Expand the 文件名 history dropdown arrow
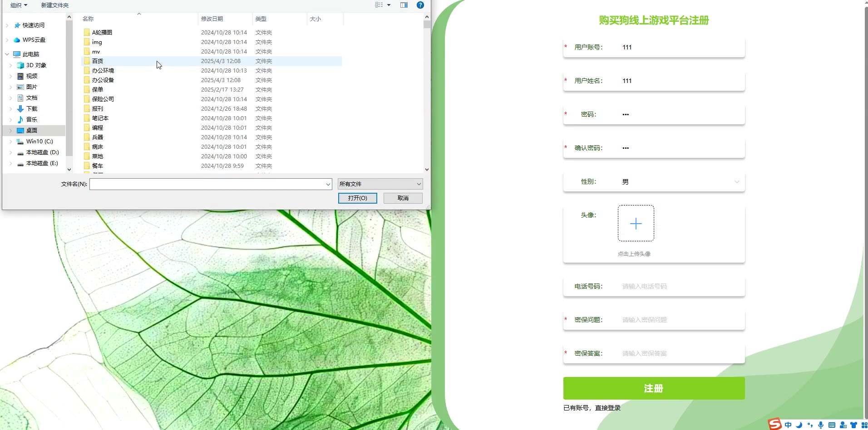 [x=328, y=184]
